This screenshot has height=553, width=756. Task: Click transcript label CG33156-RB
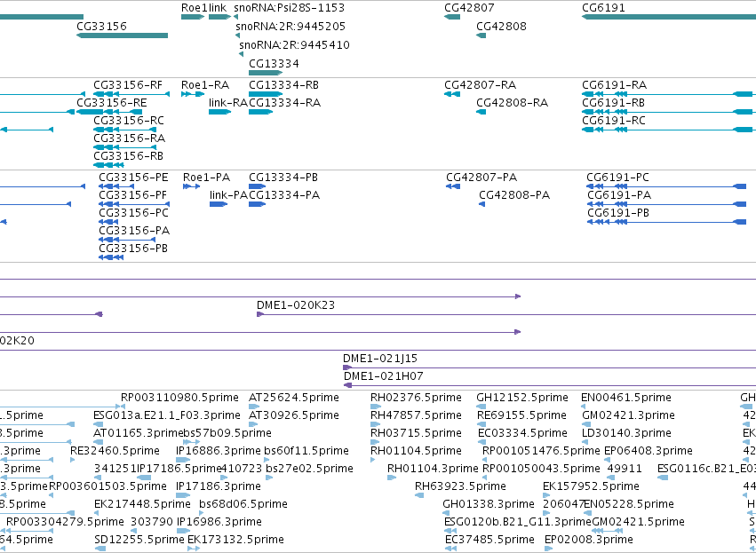click(128, 156)
